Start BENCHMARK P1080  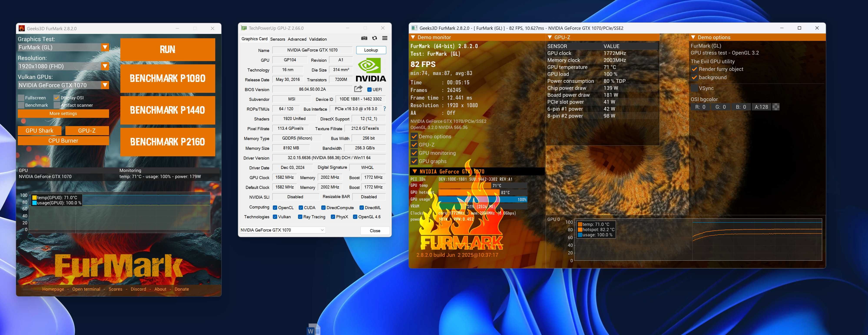pyautogui.click(x=167, y=78)
